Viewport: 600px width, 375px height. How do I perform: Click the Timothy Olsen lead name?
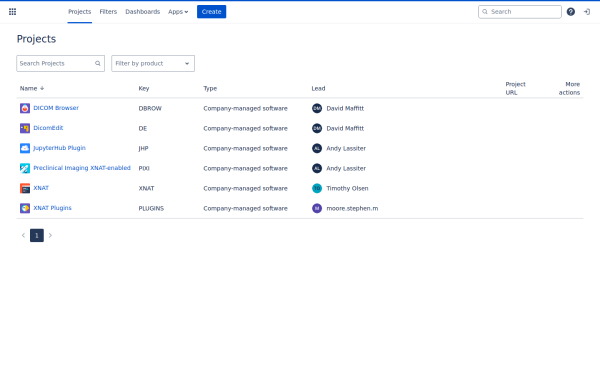347,188
